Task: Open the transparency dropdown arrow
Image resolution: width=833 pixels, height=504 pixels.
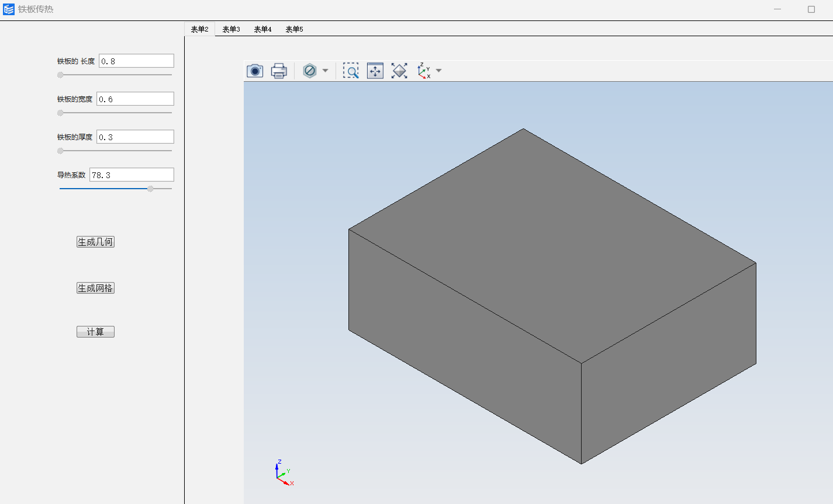Action: click(x=326, y=71)
